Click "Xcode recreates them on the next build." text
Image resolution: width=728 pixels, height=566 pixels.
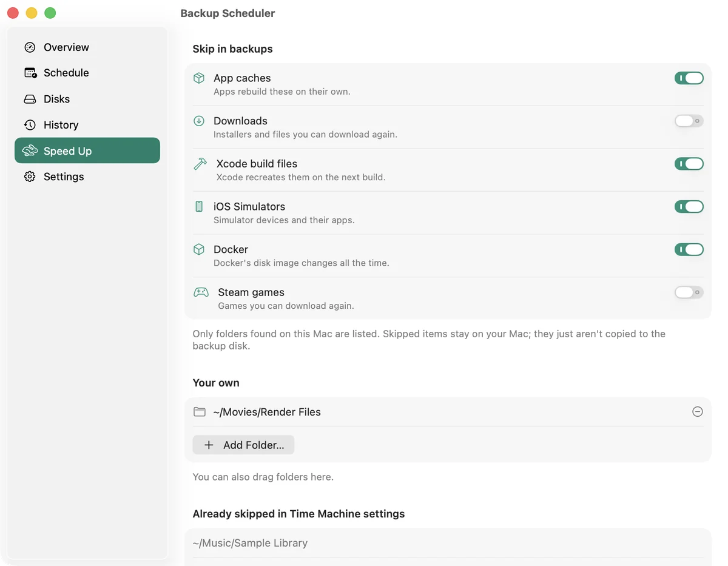point(301,177)
